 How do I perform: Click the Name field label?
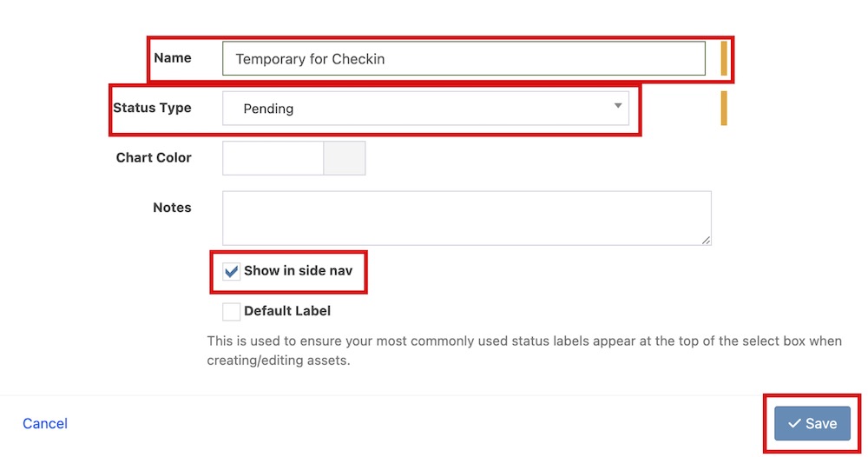click(173, 58)
